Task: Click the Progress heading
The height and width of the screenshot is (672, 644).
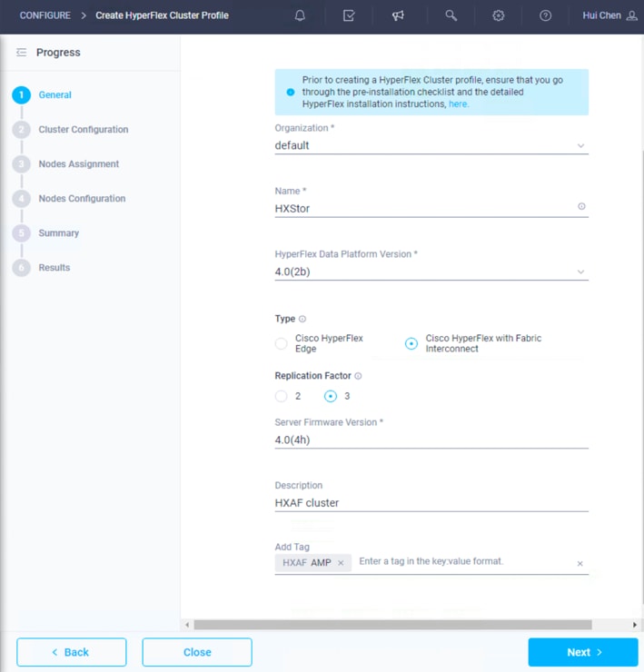Action: pyautogui.click(x=58, y=53)
